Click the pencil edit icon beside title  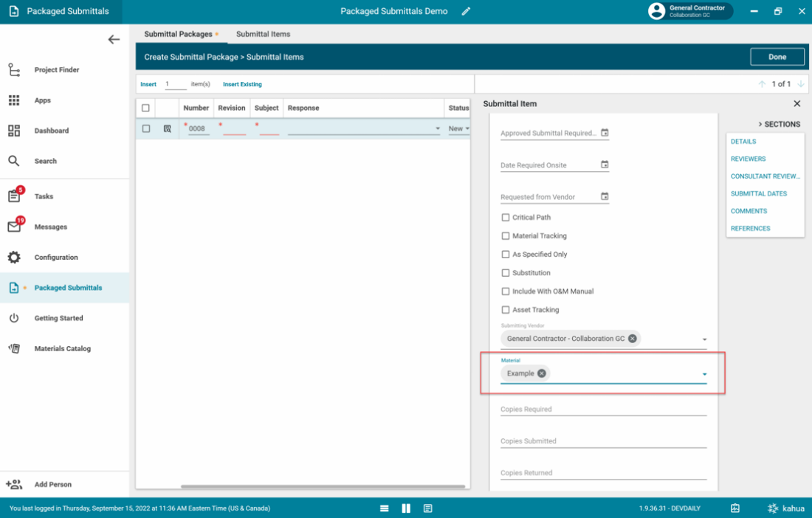click(x=466, y=12)
